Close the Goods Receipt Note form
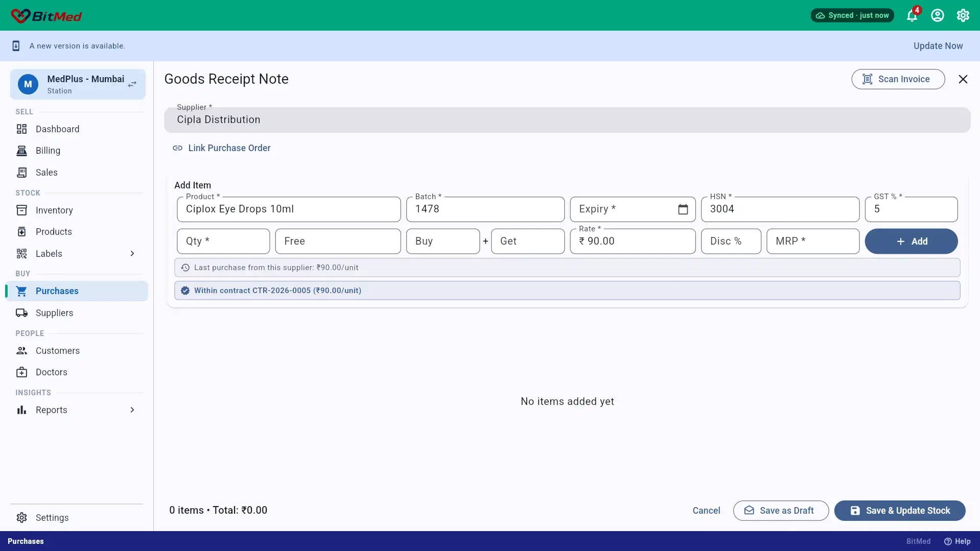The height and width of the screenshot is (551, 980). (x=963, y=79)
